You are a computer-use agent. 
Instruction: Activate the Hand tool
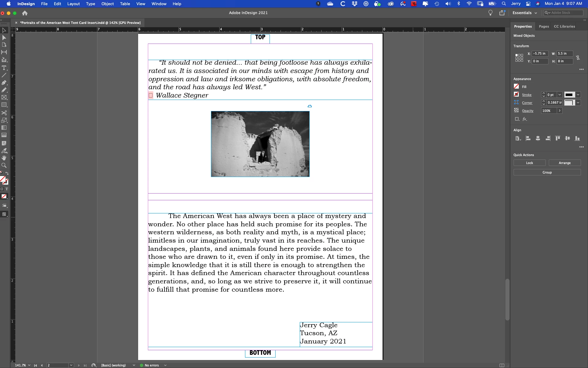pos(4,158)
